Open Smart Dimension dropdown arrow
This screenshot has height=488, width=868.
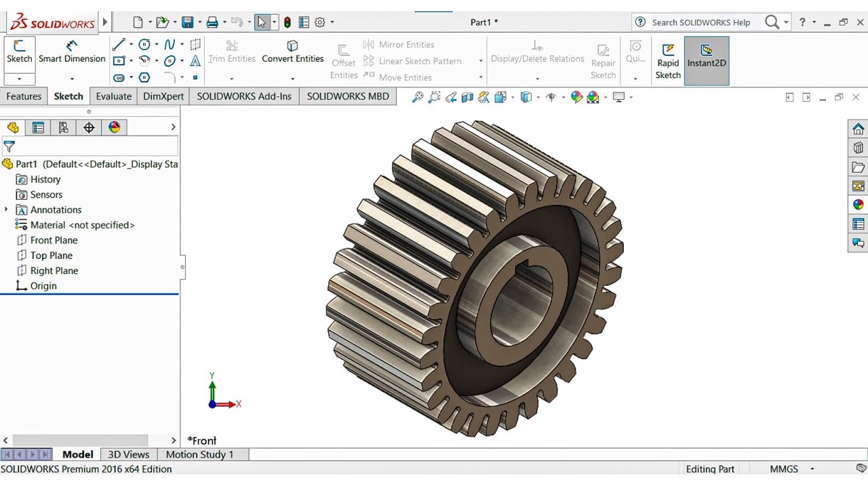click(72, 79)
